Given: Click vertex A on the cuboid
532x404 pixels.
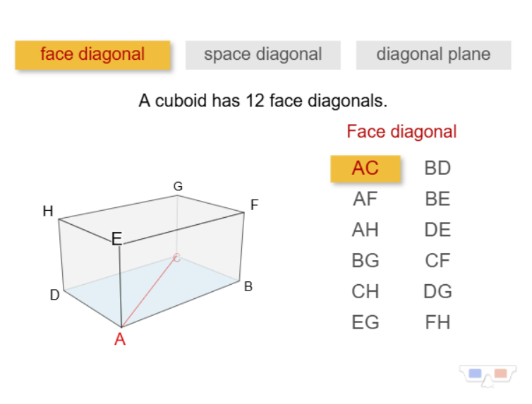Looking at the screenshot, I should (x=120, y=339).
